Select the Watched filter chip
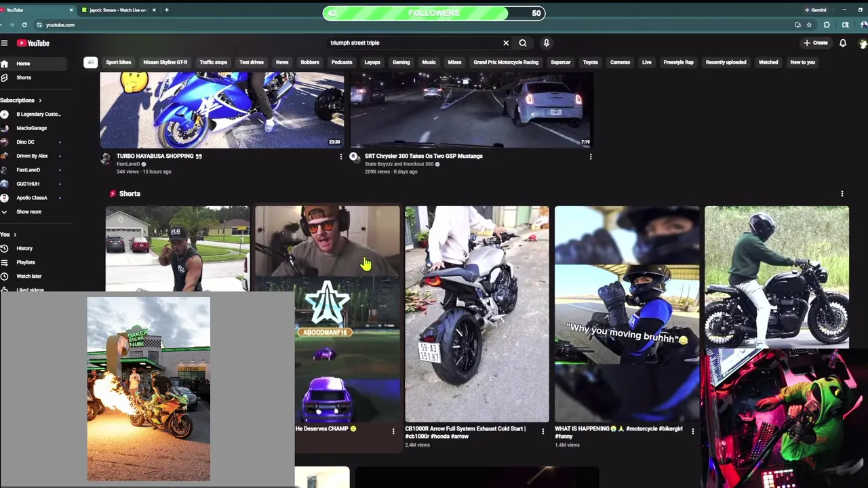Image resolution: width=868 pixels, height=488 pixels. click(768, 62)
